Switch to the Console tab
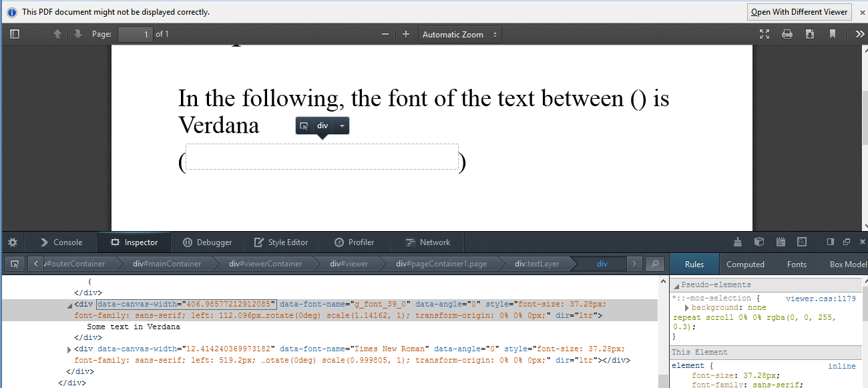Viewport: 868px width, 388px height. point(61,242)
